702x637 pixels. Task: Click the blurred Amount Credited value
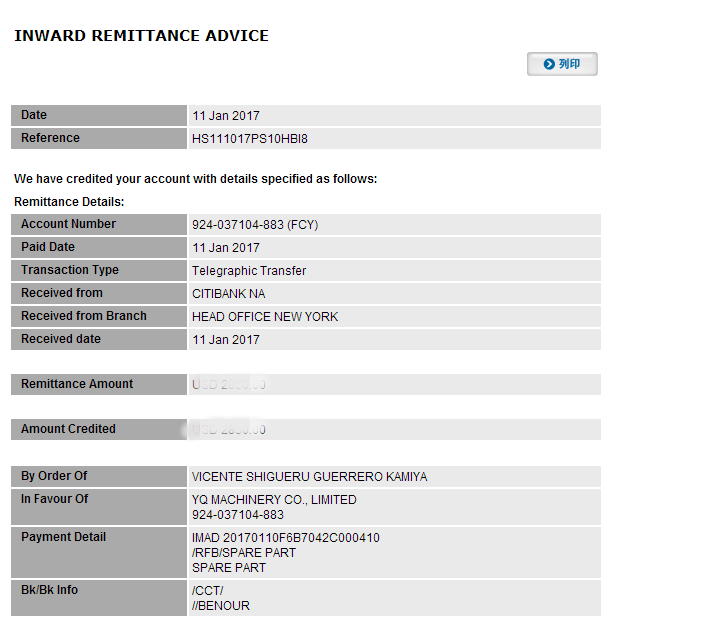tap(228, 430)
